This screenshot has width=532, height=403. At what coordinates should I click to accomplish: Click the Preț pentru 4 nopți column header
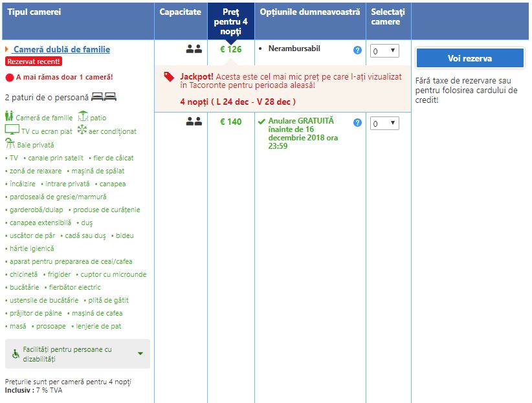231,21
